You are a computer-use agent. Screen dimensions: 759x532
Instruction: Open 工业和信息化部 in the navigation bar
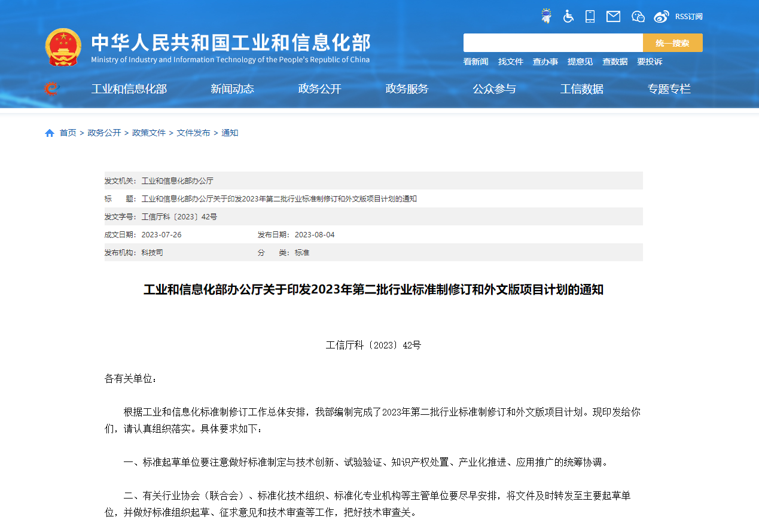tap(129, 89)
